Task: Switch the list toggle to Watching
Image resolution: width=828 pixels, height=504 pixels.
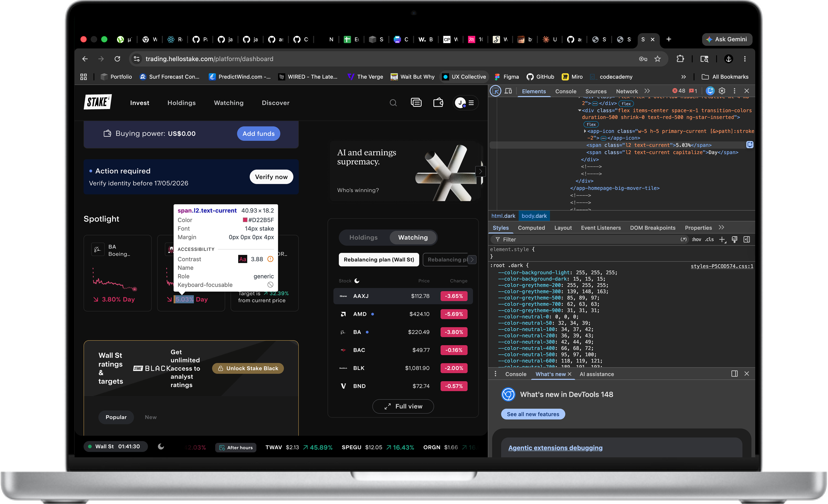Action: [x=413, y=238]
